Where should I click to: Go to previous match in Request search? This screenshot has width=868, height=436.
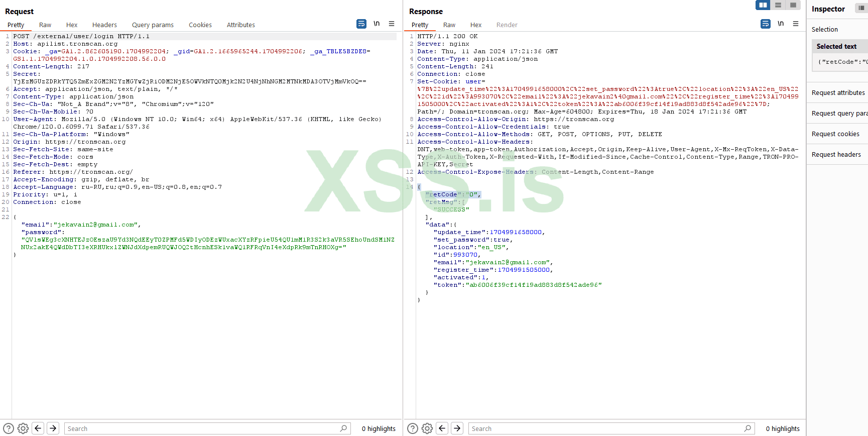point(38,428)
